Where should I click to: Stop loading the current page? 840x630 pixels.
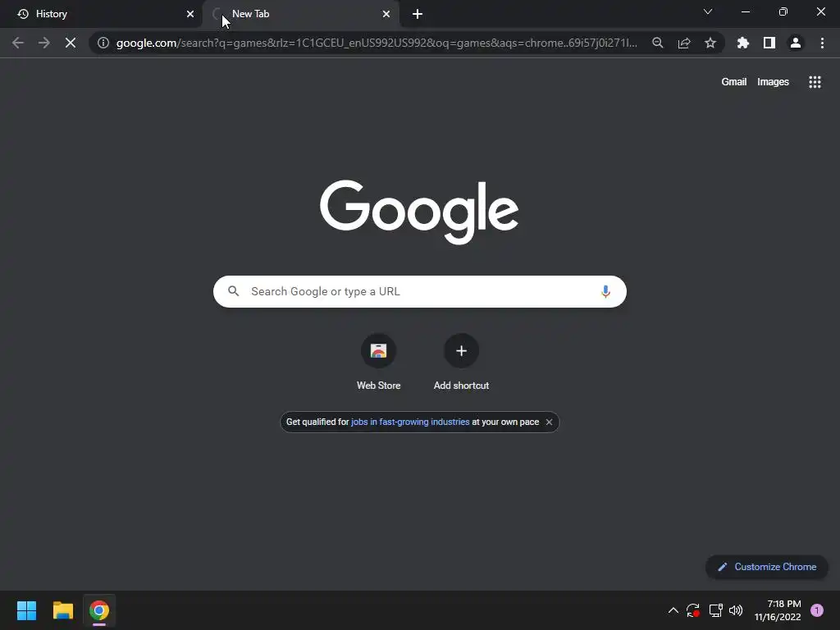coord(71,43)
